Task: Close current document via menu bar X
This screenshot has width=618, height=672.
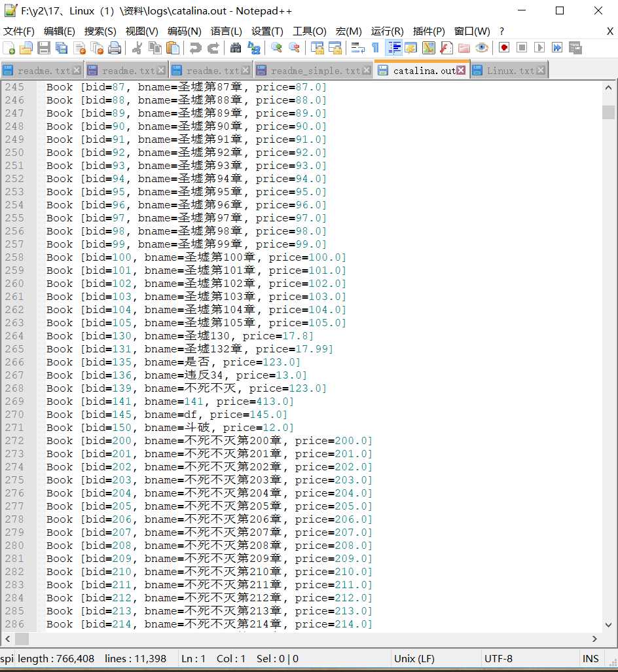Action: point(610,31)
